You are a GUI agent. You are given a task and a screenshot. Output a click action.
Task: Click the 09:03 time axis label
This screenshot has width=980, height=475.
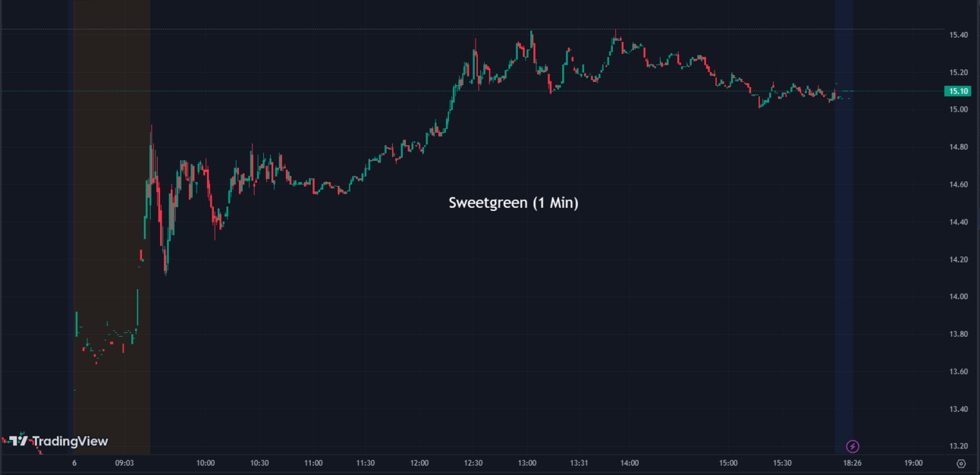click(125, 463)
